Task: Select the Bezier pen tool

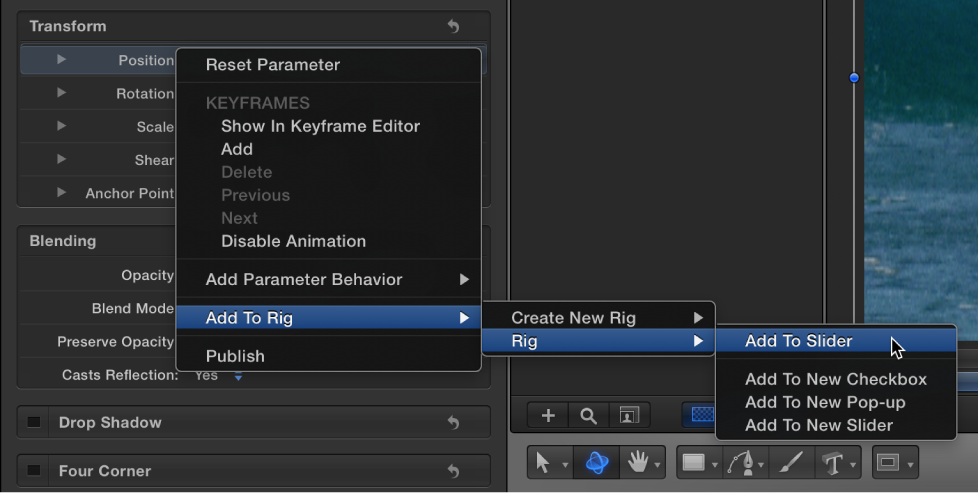Action: (741, 463)
